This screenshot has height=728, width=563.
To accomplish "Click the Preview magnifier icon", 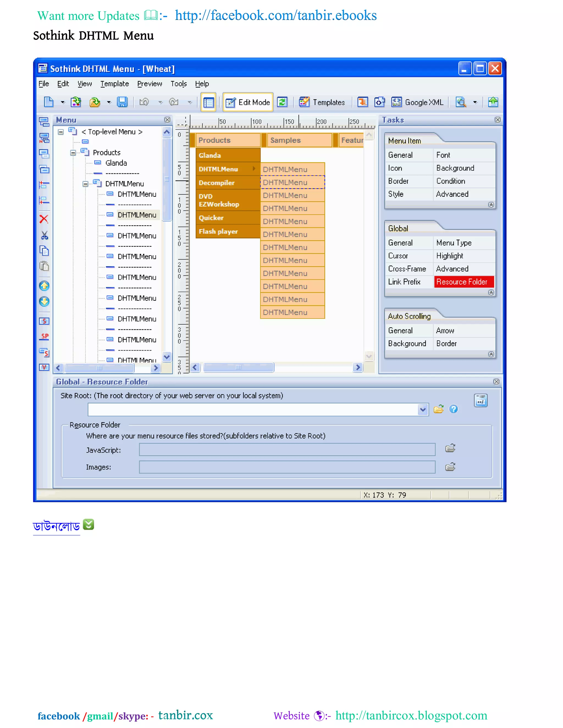I will [461, 102].
